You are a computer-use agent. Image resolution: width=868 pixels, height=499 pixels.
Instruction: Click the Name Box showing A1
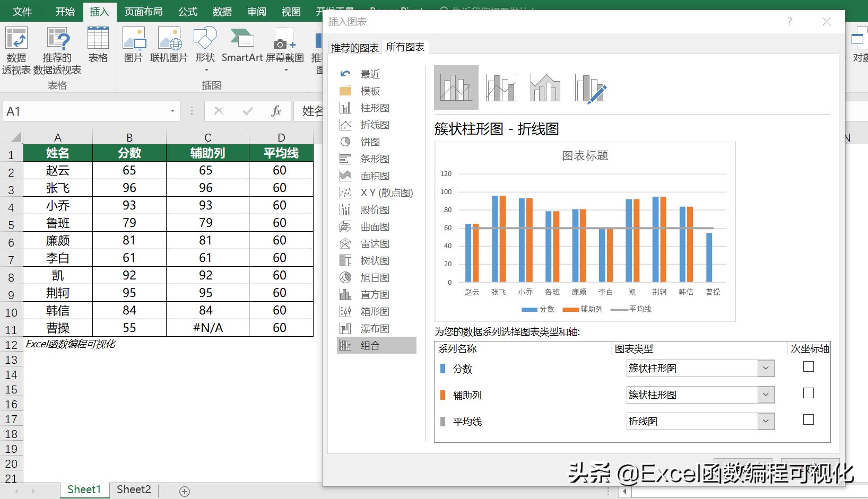pos(85,111)
